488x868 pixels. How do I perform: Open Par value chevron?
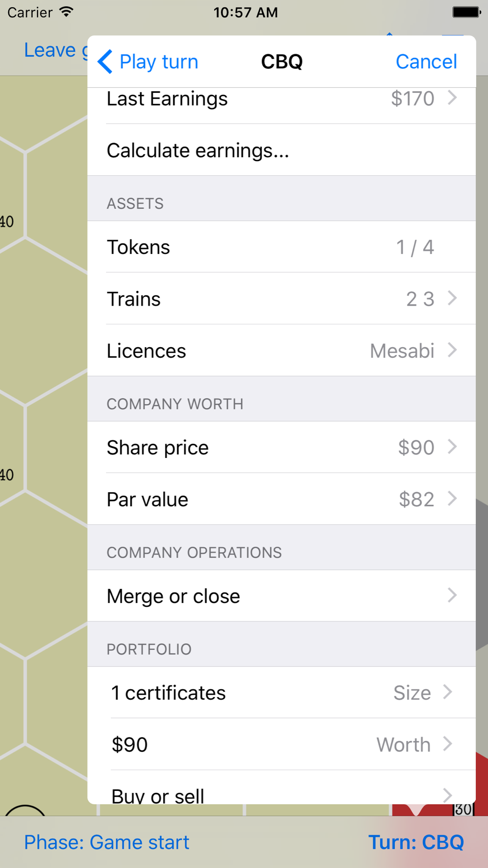point(452,498)
